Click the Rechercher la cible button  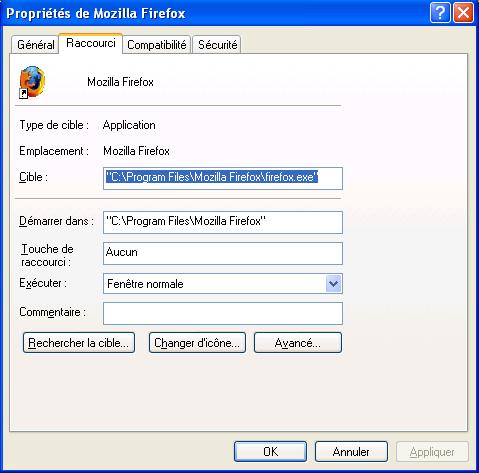79,343
